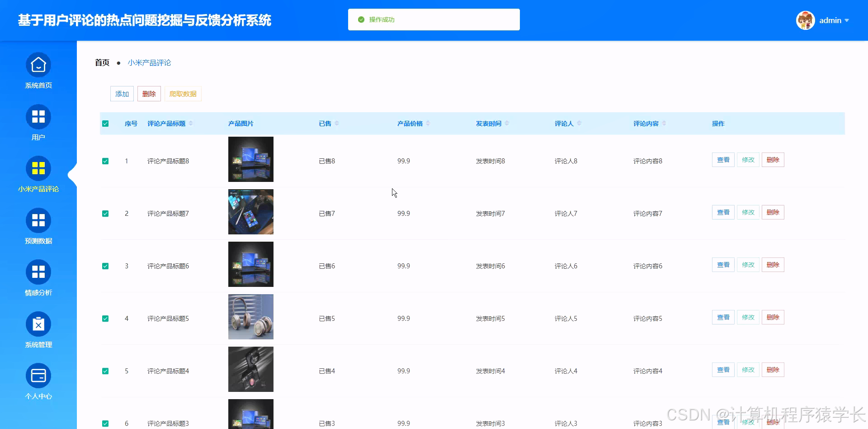Open the 预测数据 sidebar icon
Image resolution: width=868 pixels, height=429 pixels.
pyautogui.click(x=38, y=220)
